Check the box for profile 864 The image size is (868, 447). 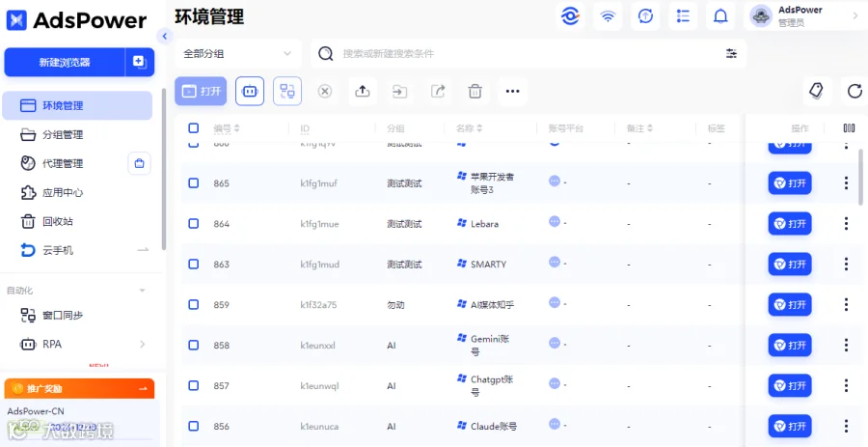(193, 223)
